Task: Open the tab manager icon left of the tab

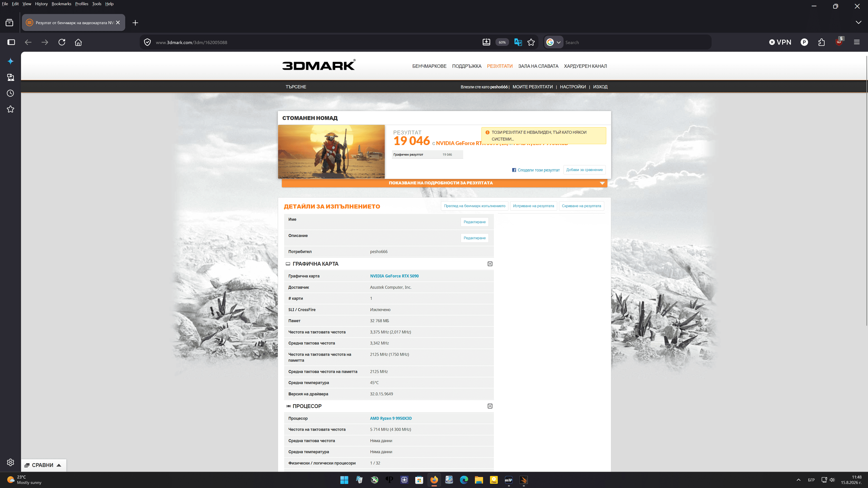Action: pos(9,23)
